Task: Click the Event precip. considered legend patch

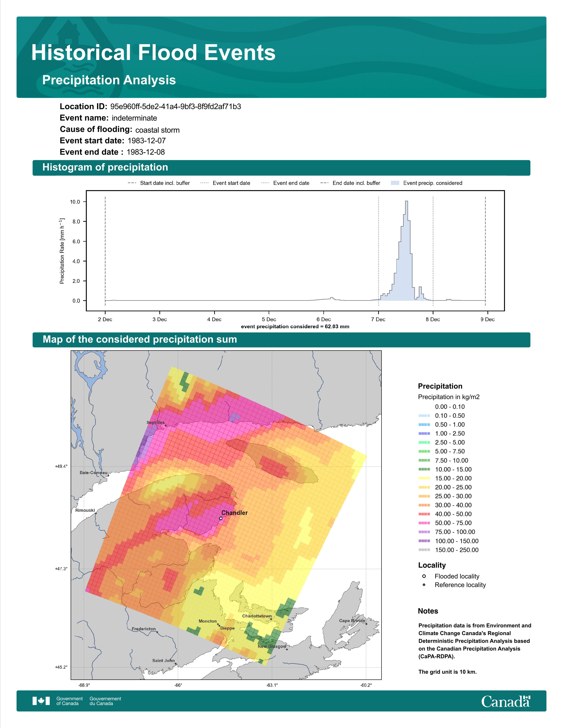Action: (395, 183)
